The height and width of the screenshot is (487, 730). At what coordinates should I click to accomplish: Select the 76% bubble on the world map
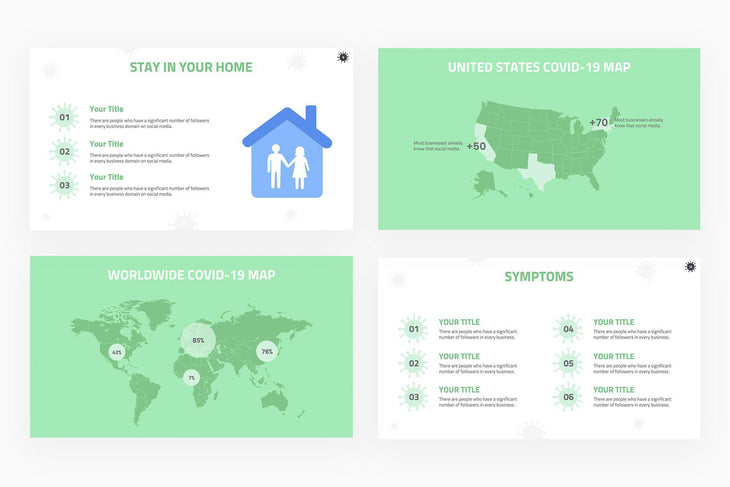point(267,352)
